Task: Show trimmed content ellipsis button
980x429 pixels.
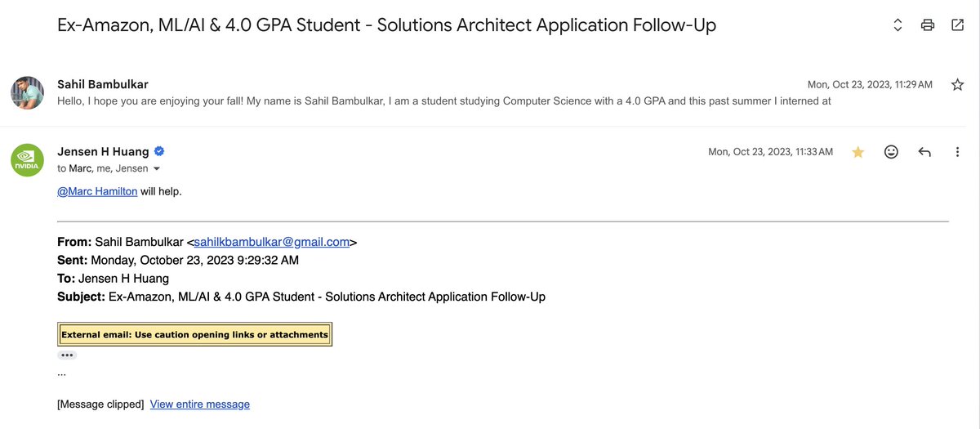Action: click(67, 355)
